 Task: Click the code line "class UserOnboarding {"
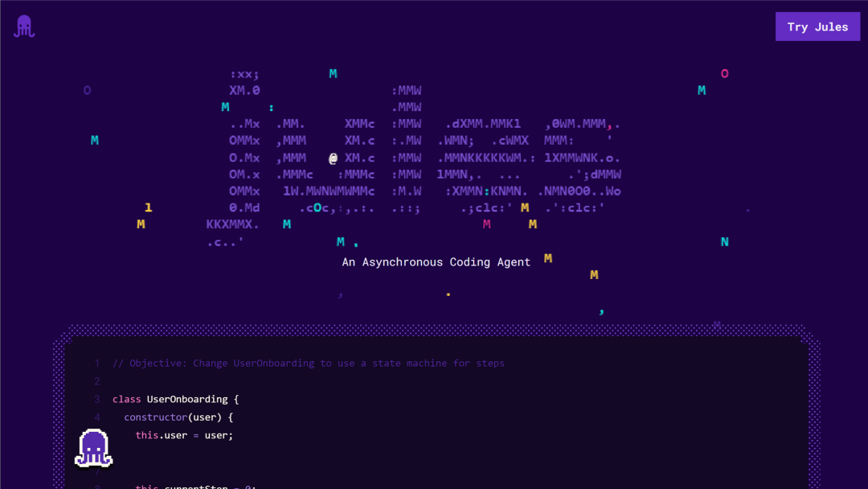click(175, 399)
